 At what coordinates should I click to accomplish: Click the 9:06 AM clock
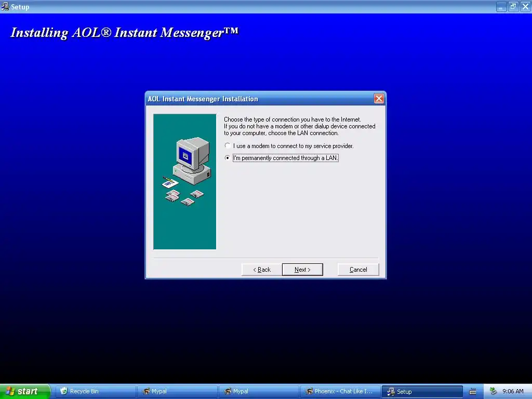click(x=513, y=392)
